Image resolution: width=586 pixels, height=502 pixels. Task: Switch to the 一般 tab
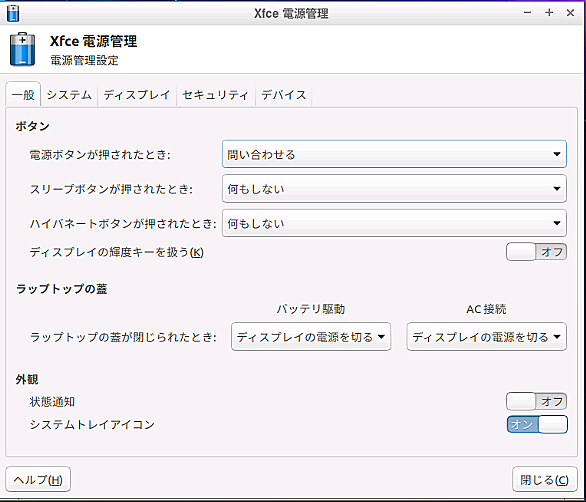tap(23, 95)
